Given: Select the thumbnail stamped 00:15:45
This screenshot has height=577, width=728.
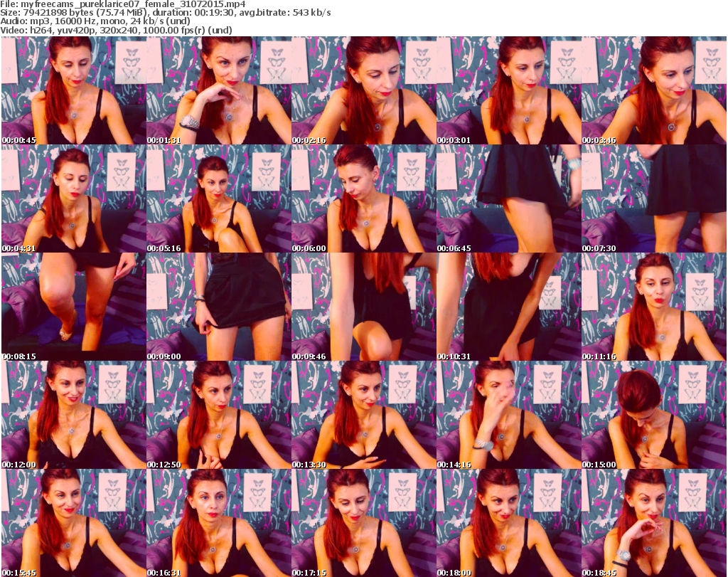Looking at the screenshot, I should click(74, 523).
